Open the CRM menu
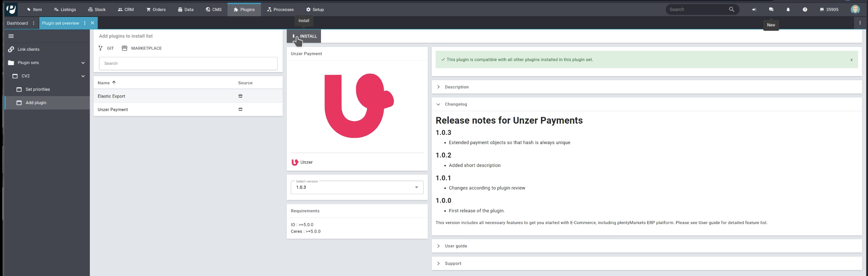The width and height of the screenshot is (868, 276). 126,10
